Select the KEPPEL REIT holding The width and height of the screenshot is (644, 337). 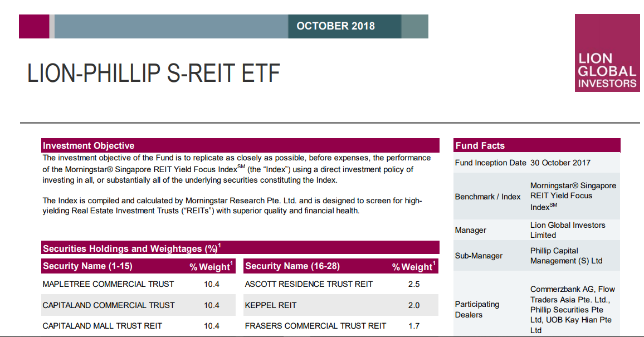coord(271,305)
